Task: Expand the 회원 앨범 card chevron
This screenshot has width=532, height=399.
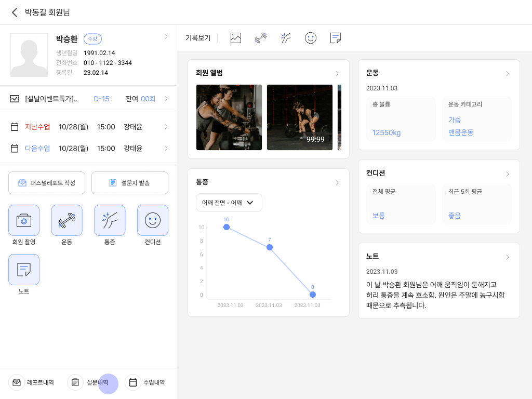Action: (337, 74)
